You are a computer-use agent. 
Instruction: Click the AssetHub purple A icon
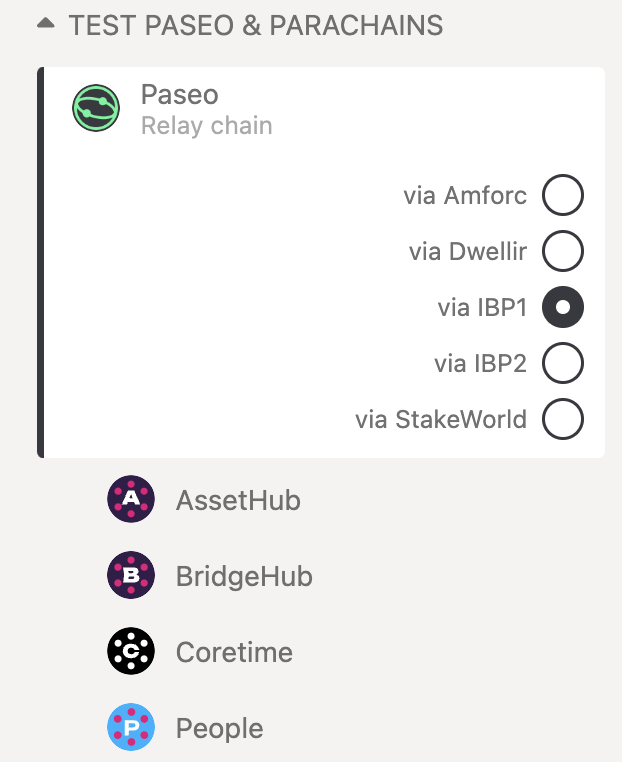tap(131, 499)
